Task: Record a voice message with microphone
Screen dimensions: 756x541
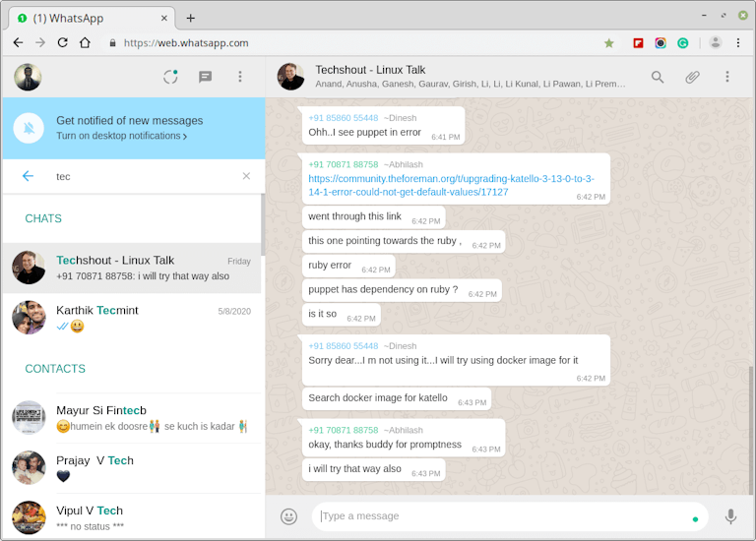Action: pos(731,517)
